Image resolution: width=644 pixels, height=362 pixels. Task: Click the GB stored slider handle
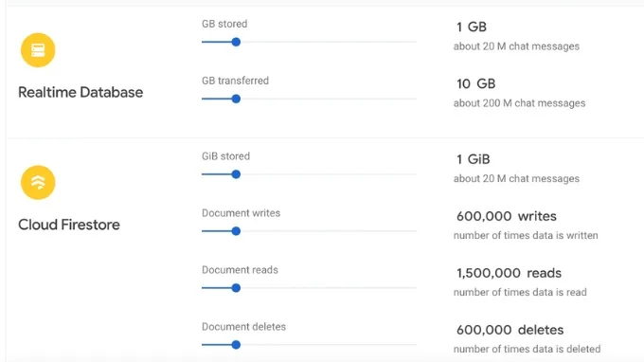pos(236,42)
